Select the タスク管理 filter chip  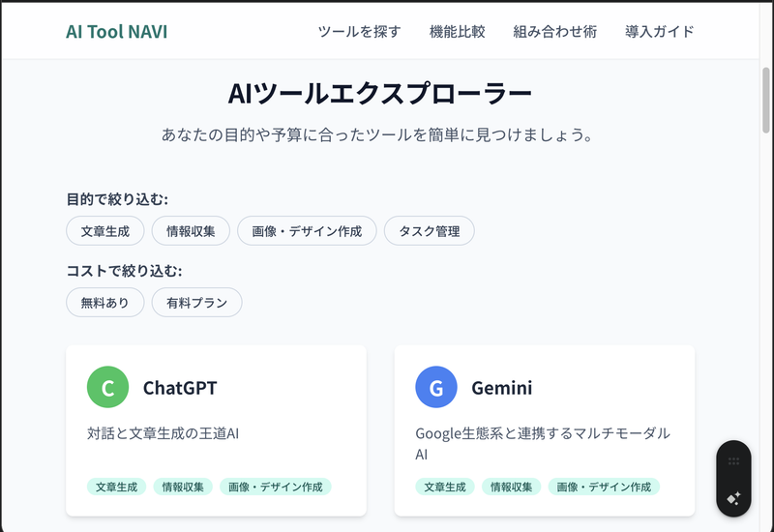pyautogui.click(x=429, y=231)
